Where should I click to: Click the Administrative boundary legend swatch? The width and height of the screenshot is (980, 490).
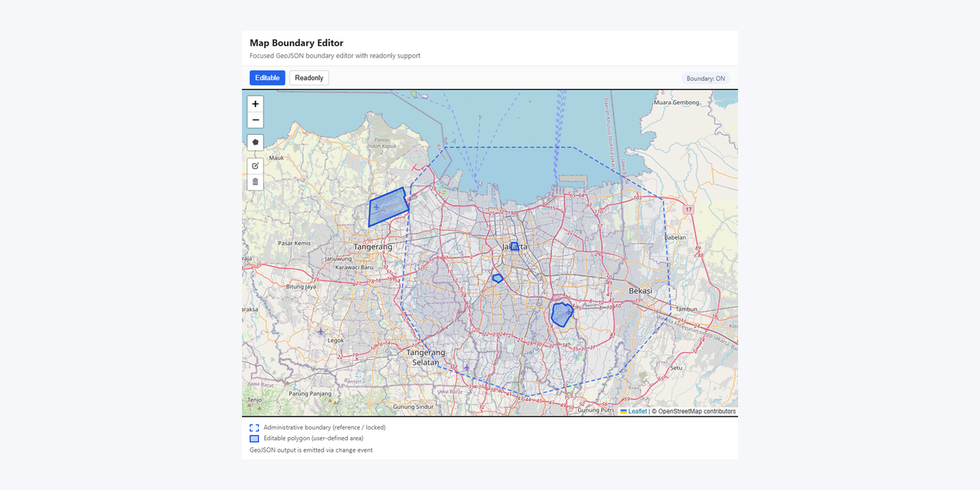coord(254,427)
